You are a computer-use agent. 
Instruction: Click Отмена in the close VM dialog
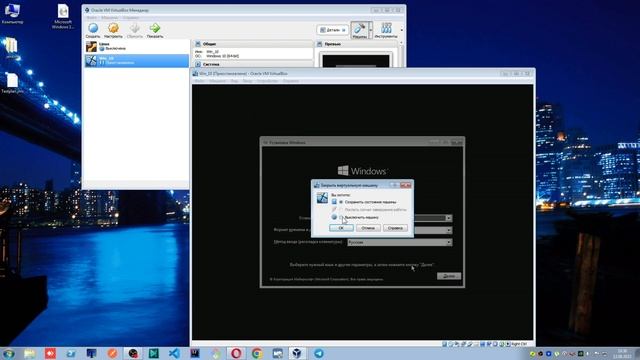pos(368,228)
